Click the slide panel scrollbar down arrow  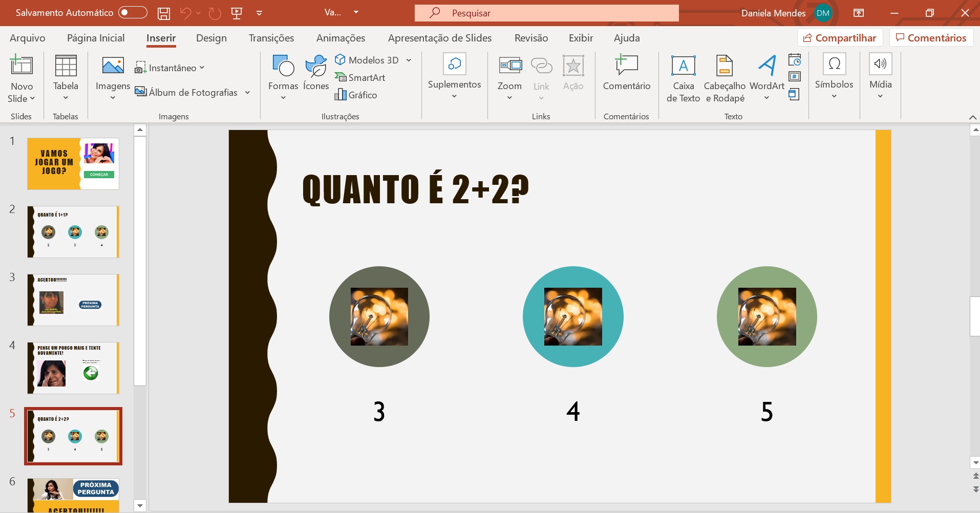coord(140,505)
